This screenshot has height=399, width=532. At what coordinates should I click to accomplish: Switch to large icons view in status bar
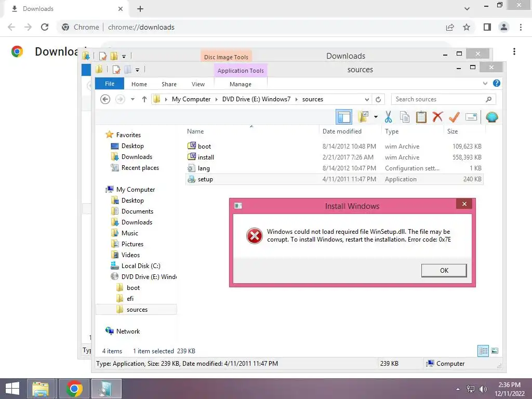pyautogui.click(x=495, y=351)
